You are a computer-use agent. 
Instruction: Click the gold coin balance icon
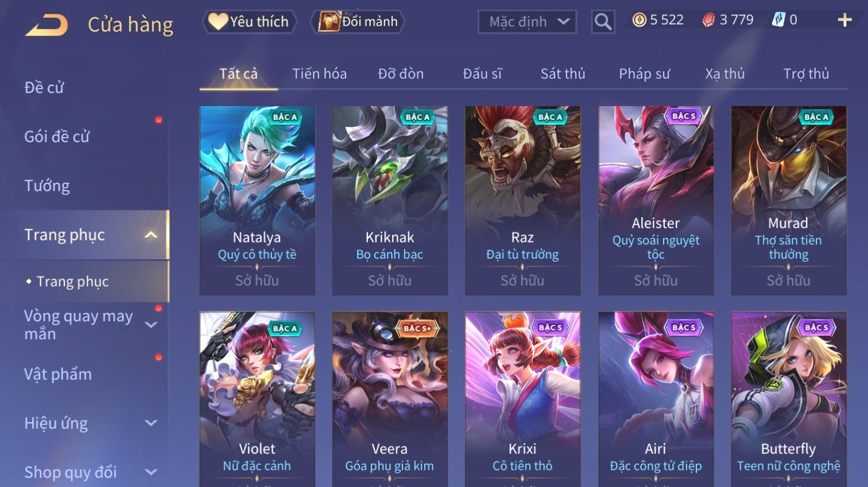coord(639,20)
